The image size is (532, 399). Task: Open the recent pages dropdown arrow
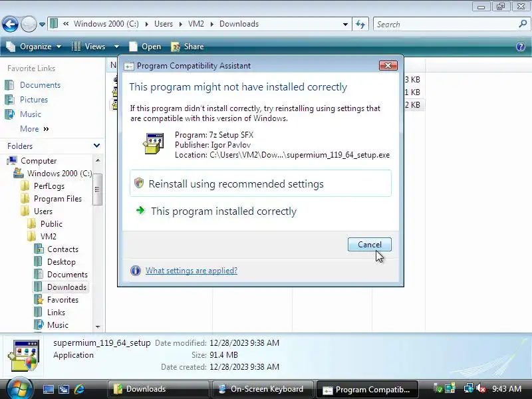pyautogui.click(x=42, y=25)
